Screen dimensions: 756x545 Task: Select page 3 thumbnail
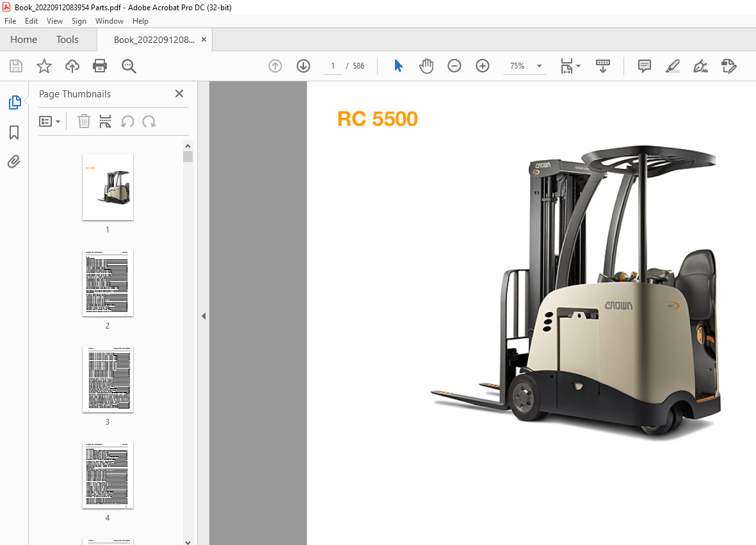[x=108, y=380]
